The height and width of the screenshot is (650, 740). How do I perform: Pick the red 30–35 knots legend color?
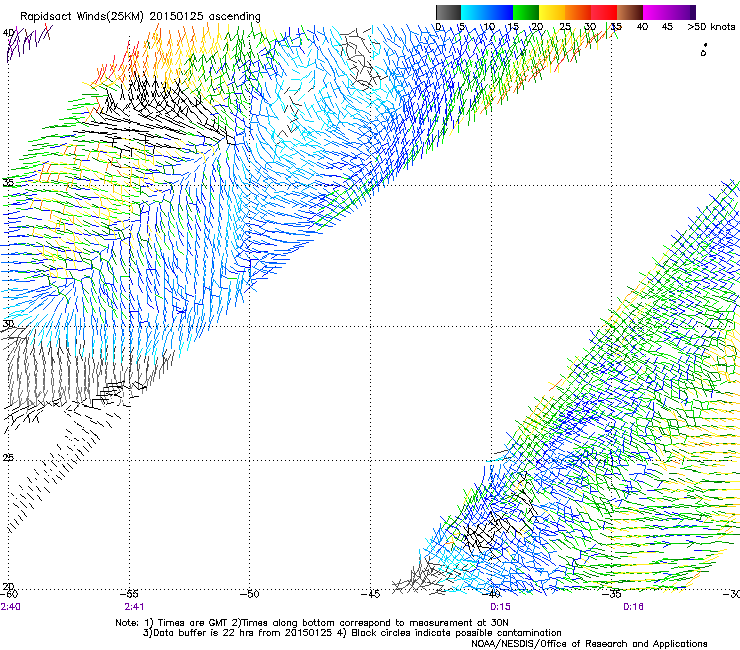coord(604,12)
